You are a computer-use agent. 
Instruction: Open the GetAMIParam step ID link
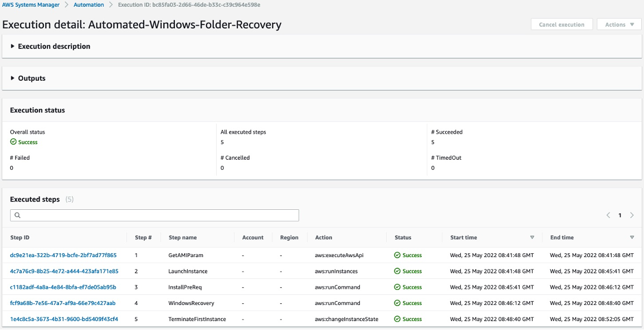(x=65, y=255)
